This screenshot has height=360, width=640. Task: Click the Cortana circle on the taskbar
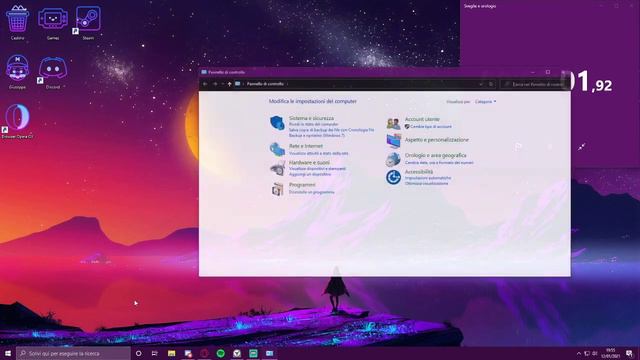[138, 353]
